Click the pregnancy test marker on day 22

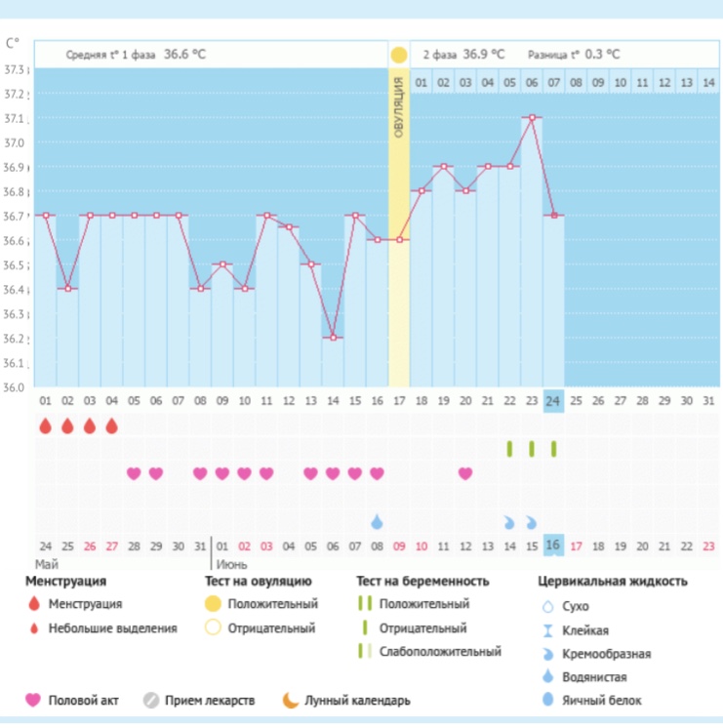coord(509,449)
